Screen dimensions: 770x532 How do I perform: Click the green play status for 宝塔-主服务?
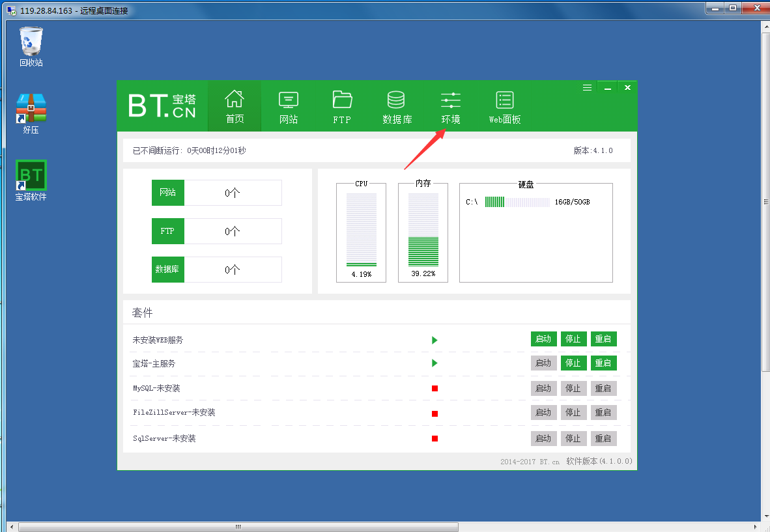point(435,363)
